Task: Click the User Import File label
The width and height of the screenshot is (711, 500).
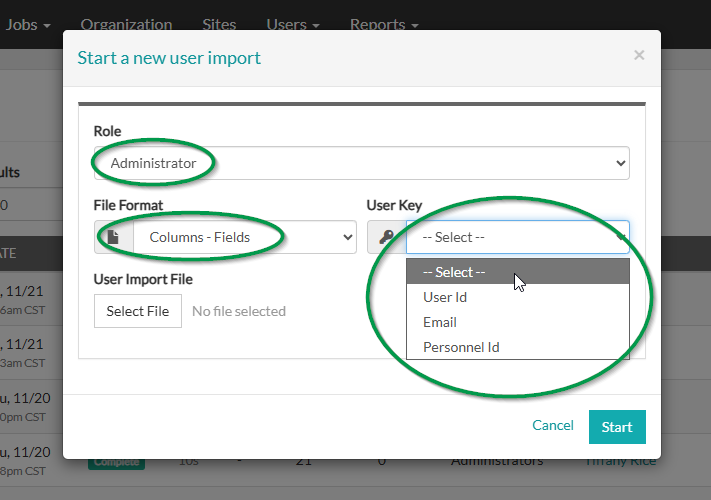Action: pyautogui.click(x=143, y=279)
